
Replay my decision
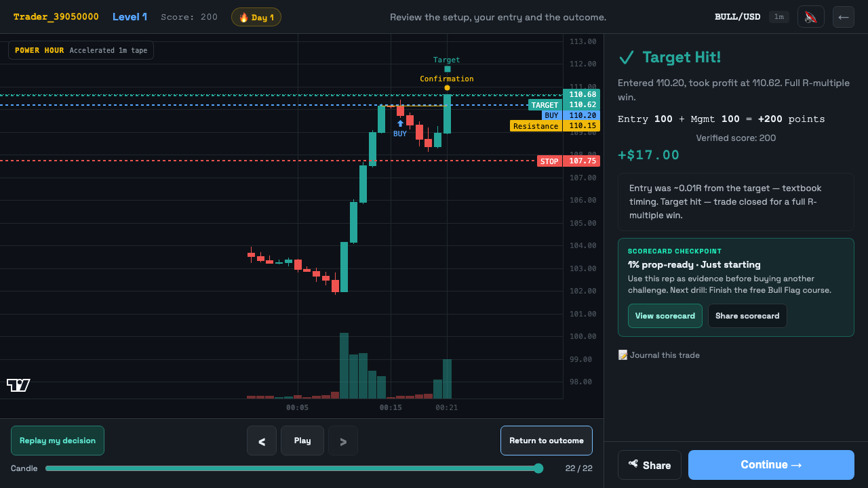(58, 441)
